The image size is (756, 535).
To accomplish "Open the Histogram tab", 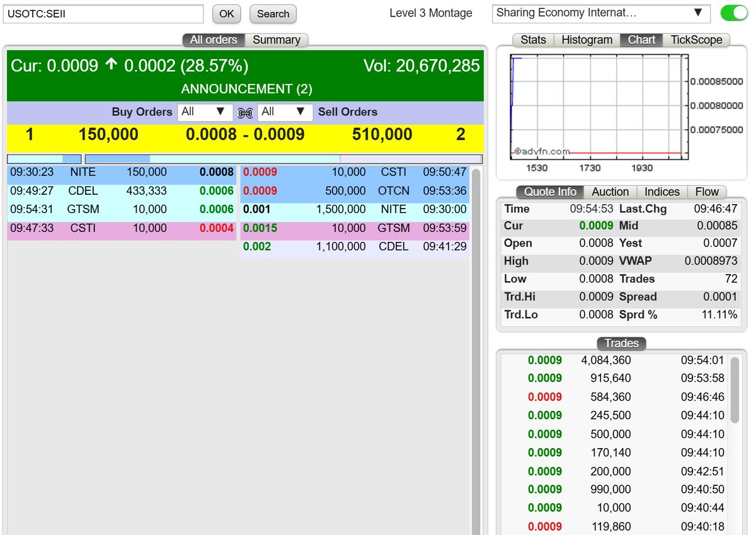I will 587,40.
